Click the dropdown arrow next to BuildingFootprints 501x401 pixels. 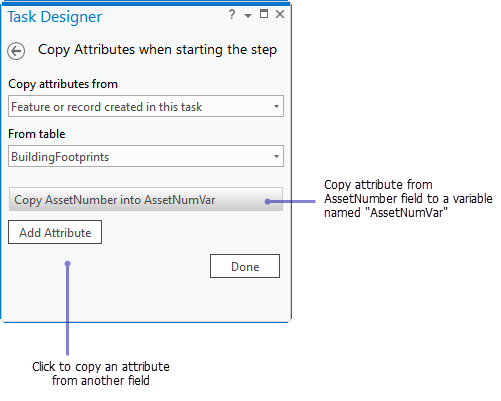(x=276, y=156)
